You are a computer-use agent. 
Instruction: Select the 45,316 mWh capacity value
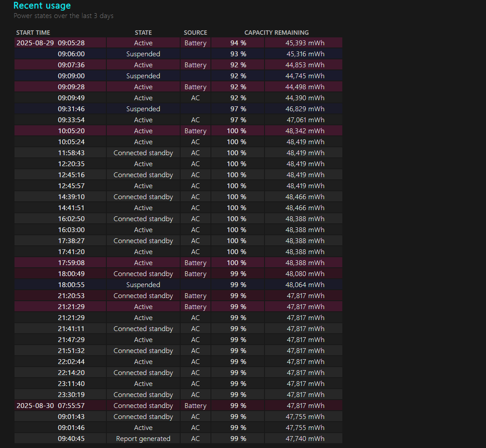pos(305,54)
